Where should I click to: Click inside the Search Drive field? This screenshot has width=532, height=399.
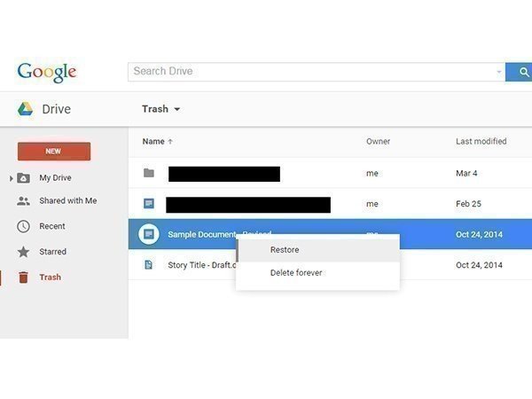coord(310,72)
